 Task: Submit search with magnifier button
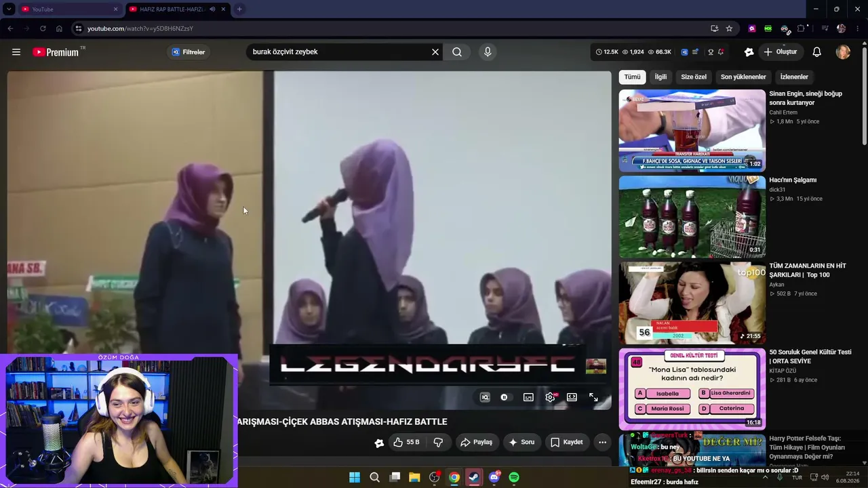click(x=457, y=52)
